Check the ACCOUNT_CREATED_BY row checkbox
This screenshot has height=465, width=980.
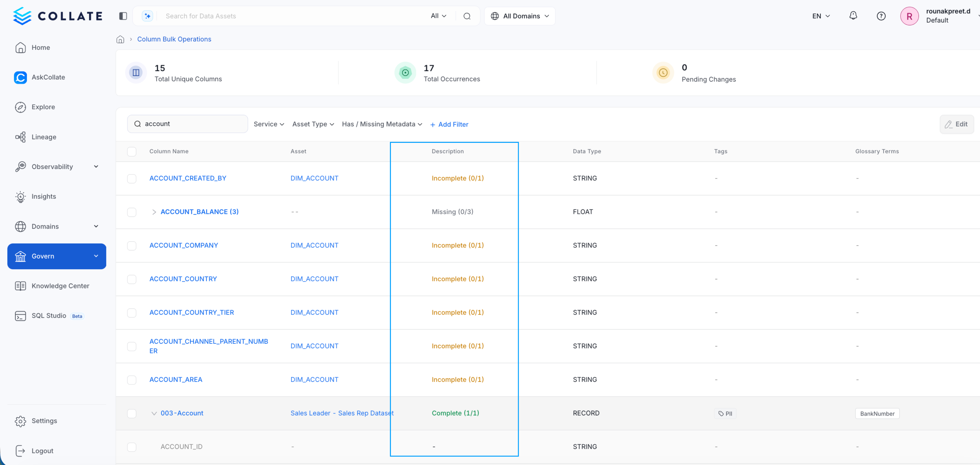132,179
